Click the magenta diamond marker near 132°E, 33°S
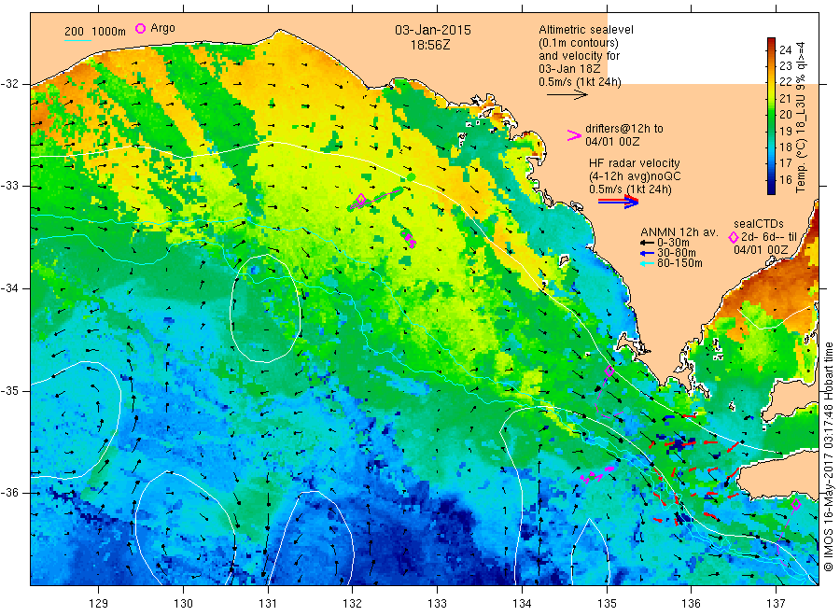The width and height of the screenshot is (840, 616). click(361, 199)
